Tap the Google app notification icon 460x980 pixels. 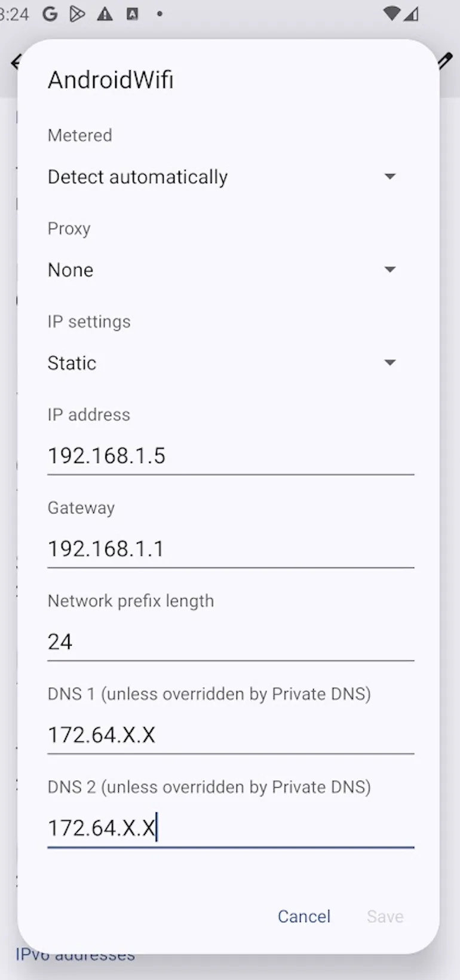(50, 13)
